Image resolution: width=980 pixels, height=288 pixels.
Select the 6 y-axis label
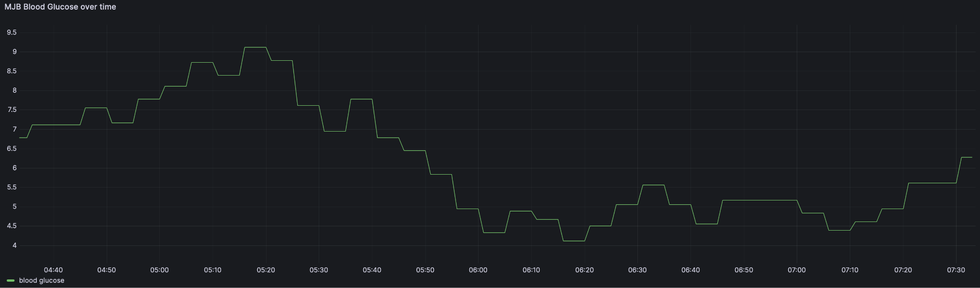[x=15, y=168]
